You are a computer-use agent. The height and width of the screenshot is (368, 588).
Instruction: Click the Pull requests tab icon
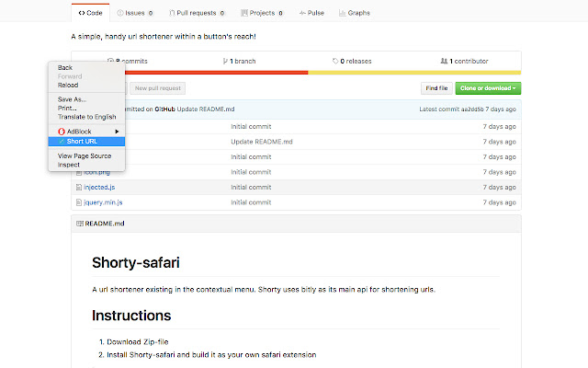[x=172, y=13]
